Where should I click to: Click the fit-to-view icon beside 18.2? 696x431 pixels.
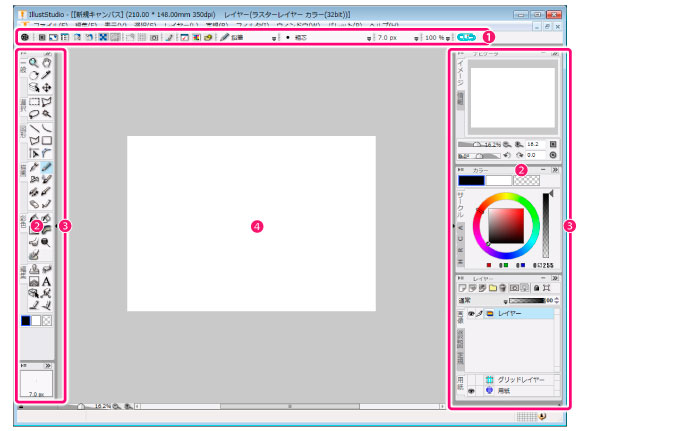point(553,144)
